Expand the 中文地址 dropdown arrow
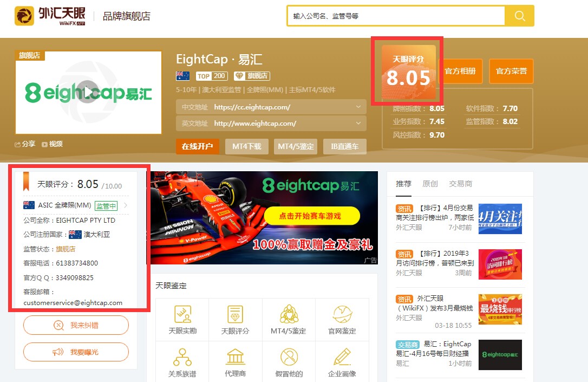The height and width of the screenshot is (382, 588). [x=358, y=107]
